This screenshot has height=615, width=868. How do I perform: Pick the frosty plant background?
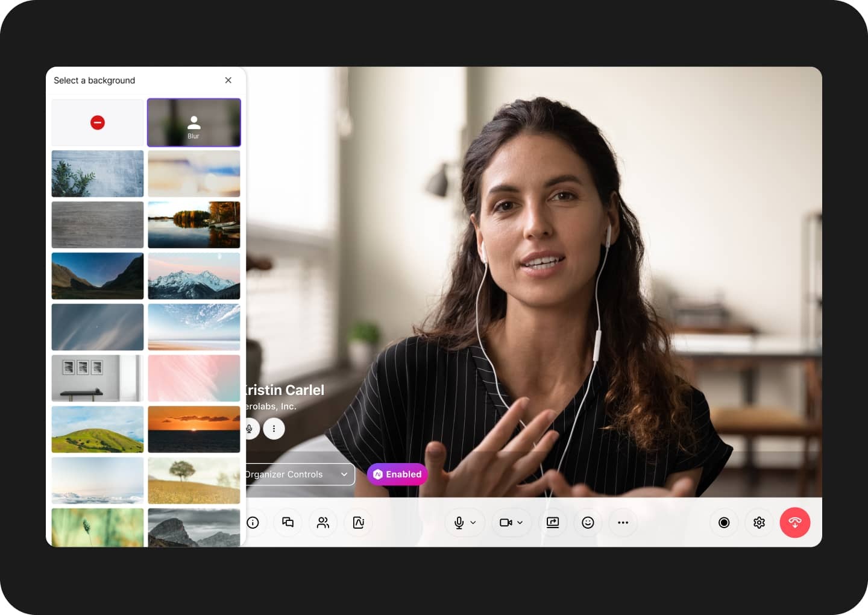(98, 174)
